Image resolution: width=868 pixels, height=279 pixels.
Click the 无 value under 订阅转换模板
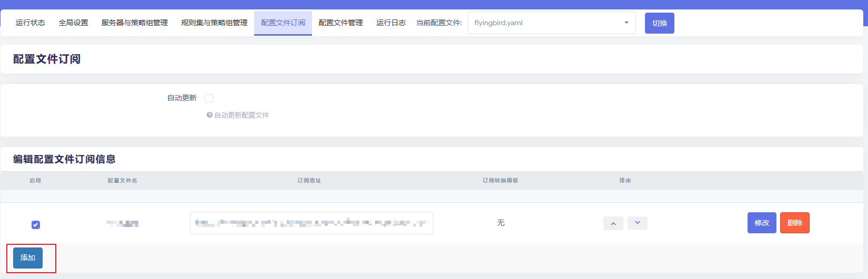pyautogui.click(x=500, y=223)
